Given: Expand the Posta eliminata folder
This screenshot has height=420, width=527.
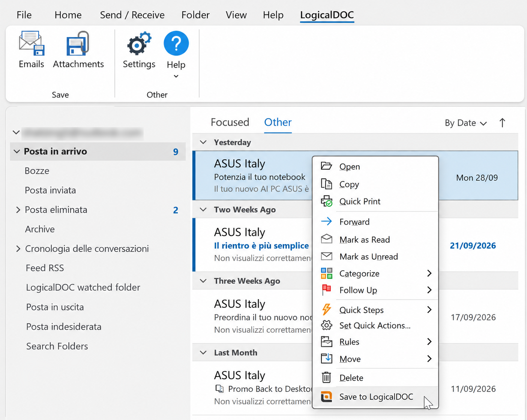Looking at the screenshot, I should 18,210.
